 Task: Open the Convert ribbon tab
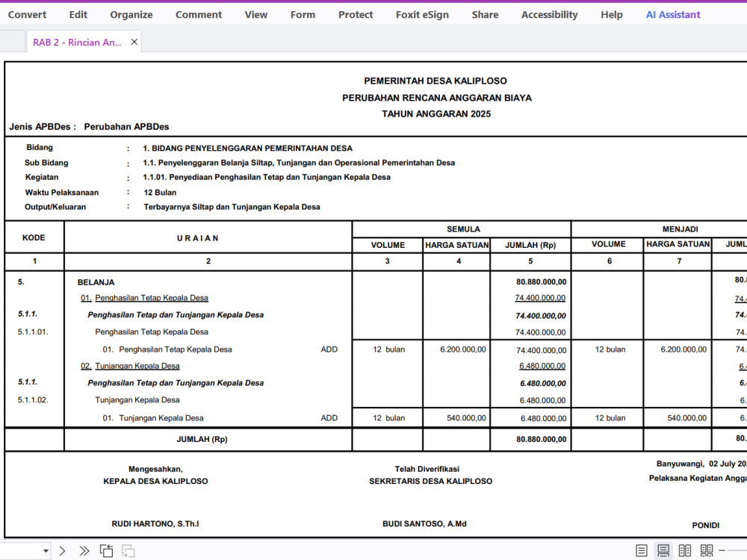(27, 15)
